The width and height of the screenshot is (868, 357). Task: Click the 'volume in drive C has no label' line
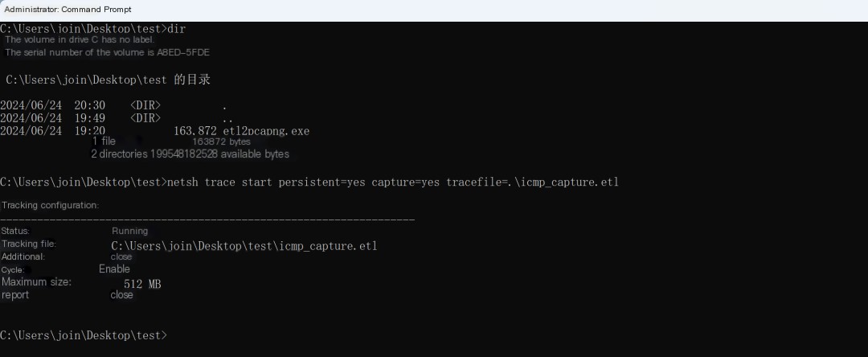(x=80, y=40)
